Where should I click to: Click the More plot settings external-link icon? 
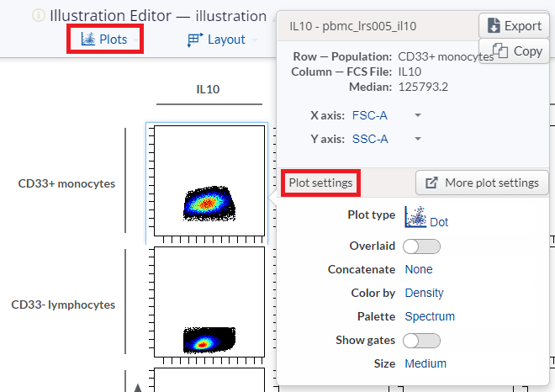click(431, 183)
